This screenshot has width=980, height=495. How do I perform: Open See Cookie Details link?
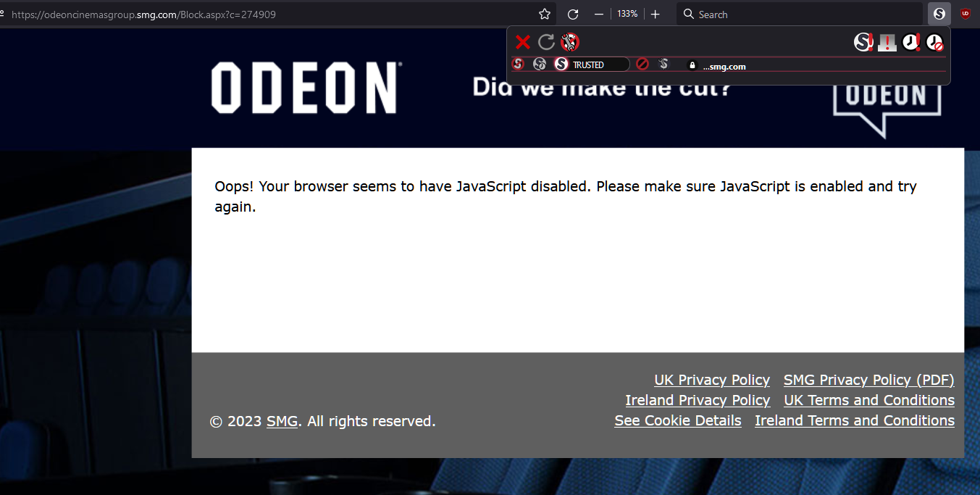pyautogui.click(x=678, y=420)
